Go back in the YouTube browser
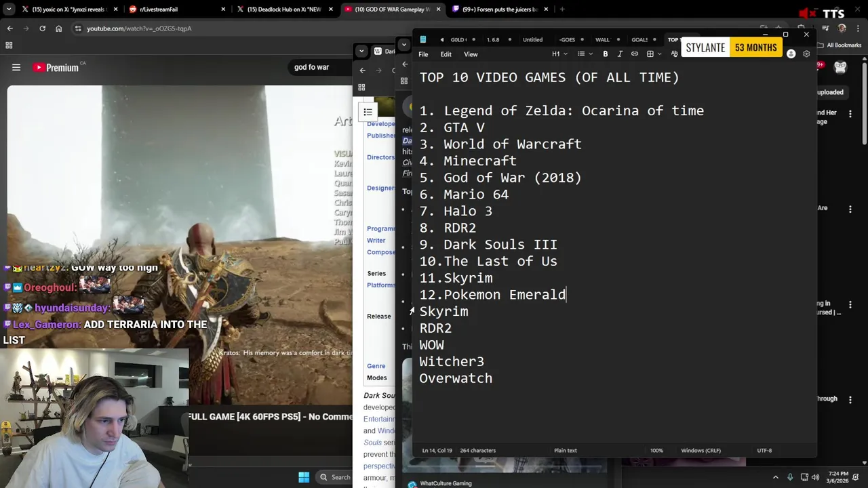Screen dimensions: 868x488 pos(9,28)
